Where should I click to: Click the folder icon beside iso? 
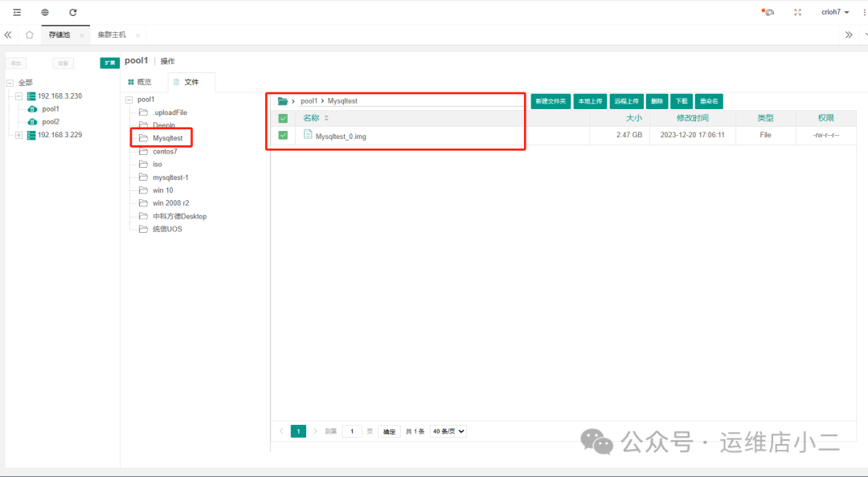[143, 165]
